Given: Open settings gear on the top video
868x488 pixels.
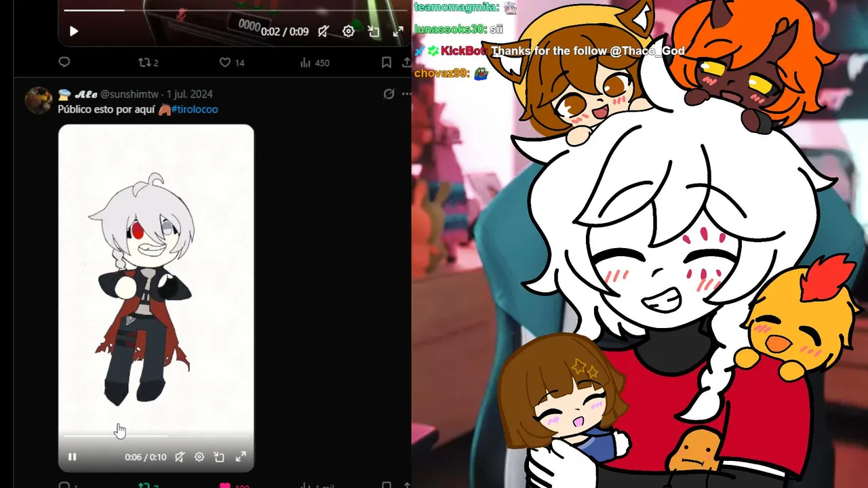Looking at the screenshot, I should click(349, 31).
